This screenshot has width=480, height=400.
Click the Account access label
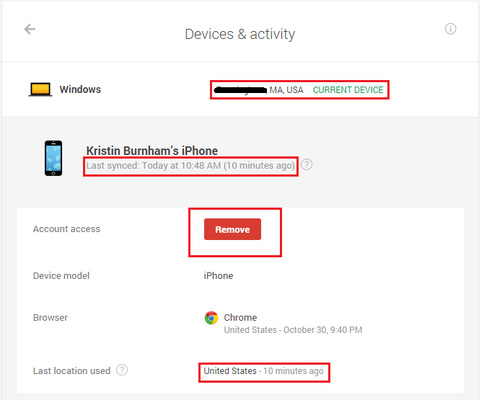coord(67,229)
